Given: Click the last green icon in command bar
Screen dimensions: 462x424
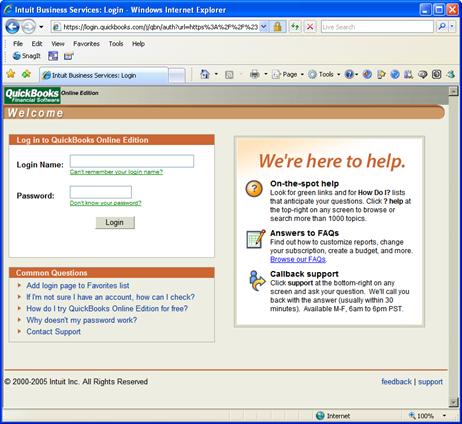Looking at the screenshot, I should (x=451, y=74).
